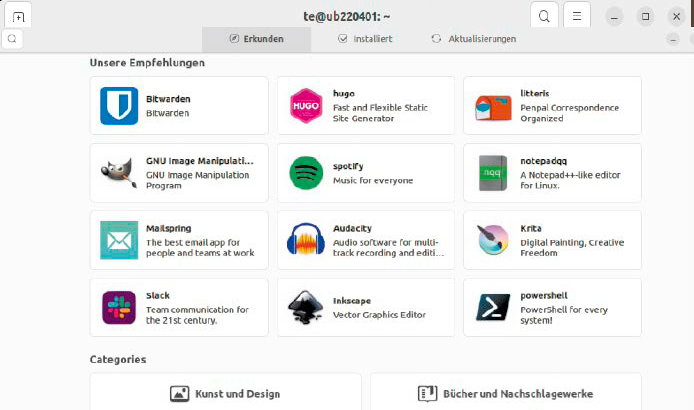Viewport: 694px width, 410px height.
Task: Click the terminal search magnifier button
Action: (544, 16)
